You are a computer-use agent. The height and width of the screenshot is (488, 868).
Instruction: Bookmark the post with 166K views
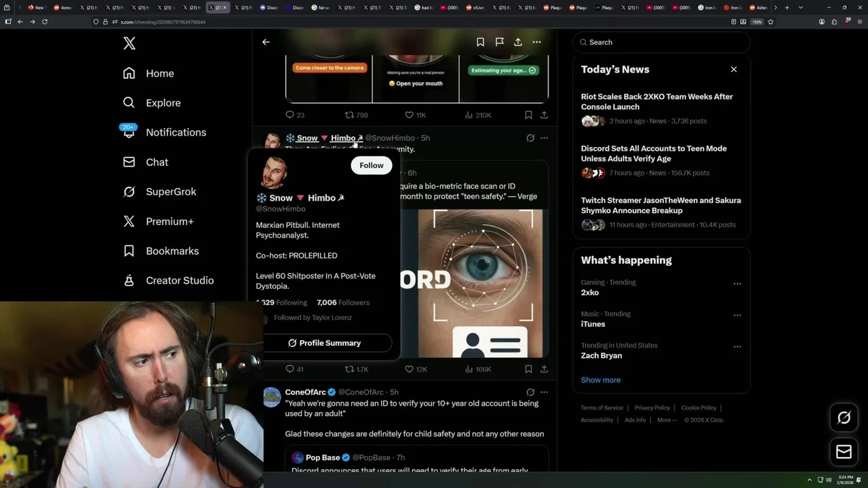coord(528,369)
